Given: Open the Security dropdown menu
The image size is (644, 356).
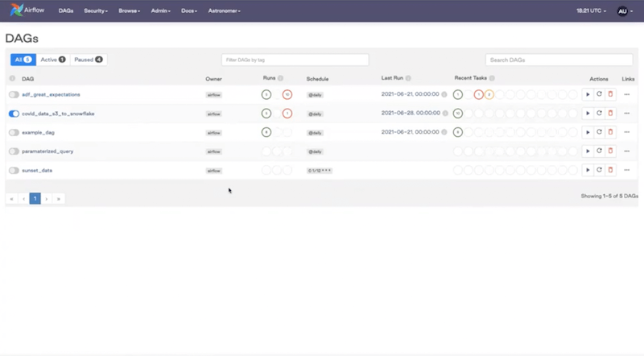Looking at the screenshot, I should 96,10.
